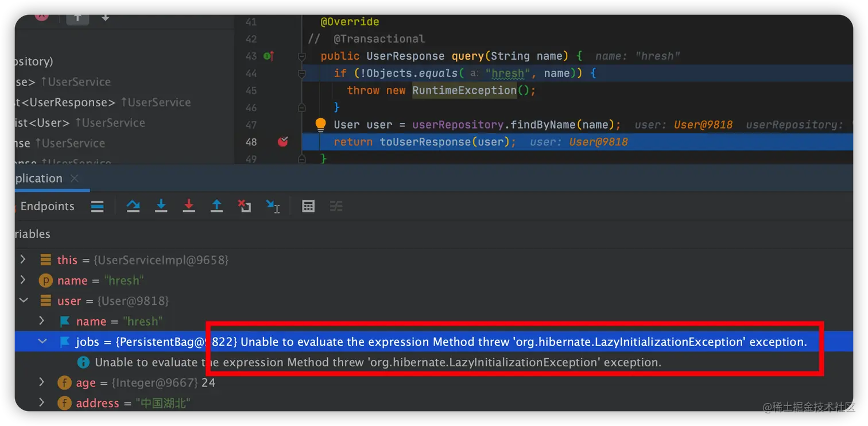
Task: Collapse the query method using the gutter fold arrow
Action: [x=302, y=56]
